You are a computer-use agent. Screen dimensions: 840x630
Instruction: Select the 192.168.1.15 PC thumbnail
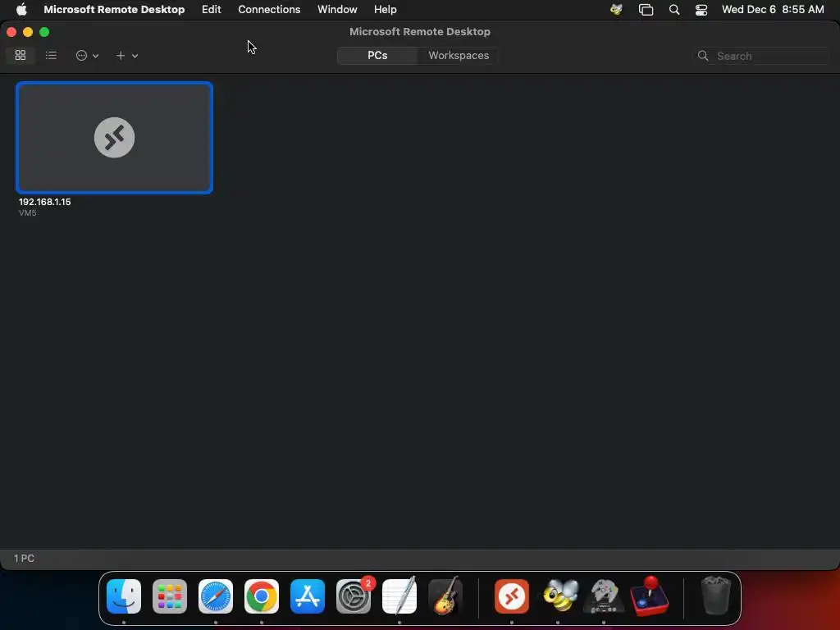[114, 138]
